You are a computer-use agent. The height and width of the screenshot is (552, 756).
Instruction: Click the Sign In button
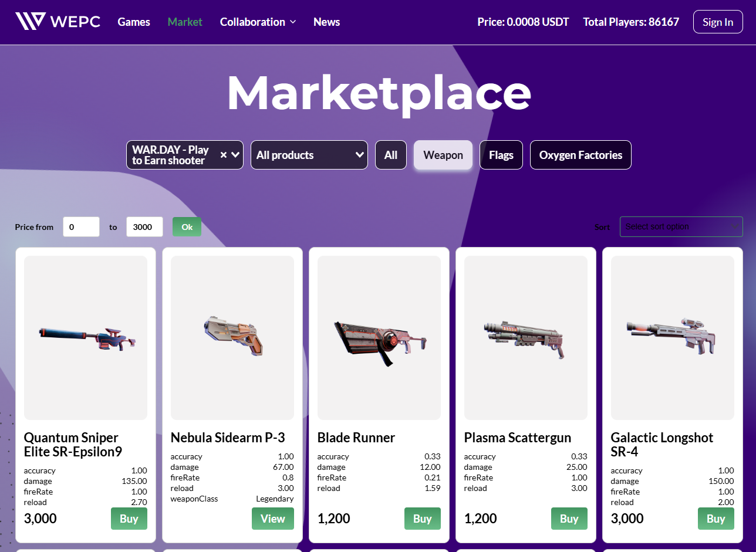[718, 22]
